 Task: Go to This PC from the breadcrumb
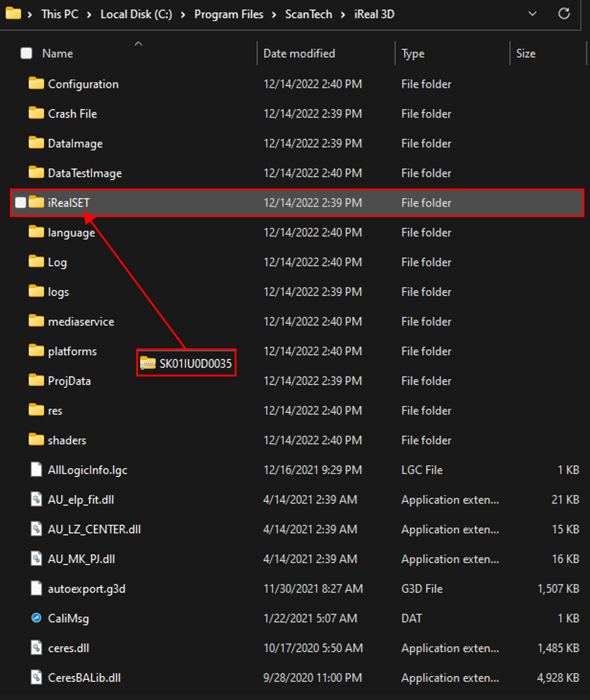click(x=60, y=14)
